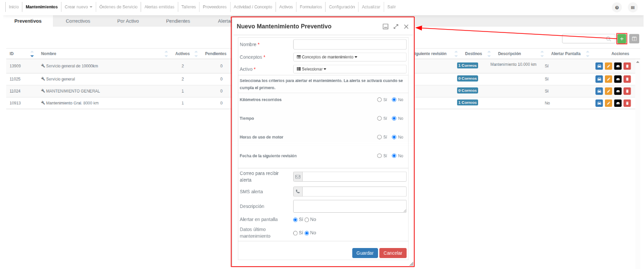Select Sí for Horas de uso de motor

(x=379, y=137)
